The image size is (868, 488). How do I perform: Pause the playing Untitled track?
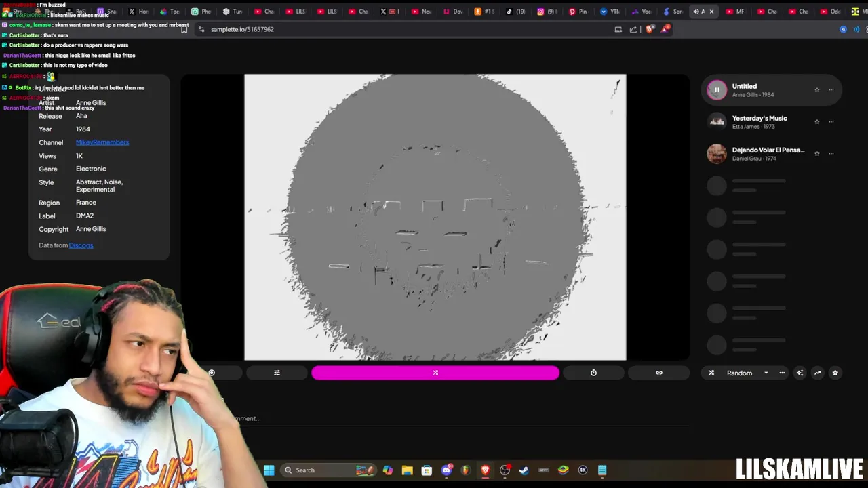717,89
